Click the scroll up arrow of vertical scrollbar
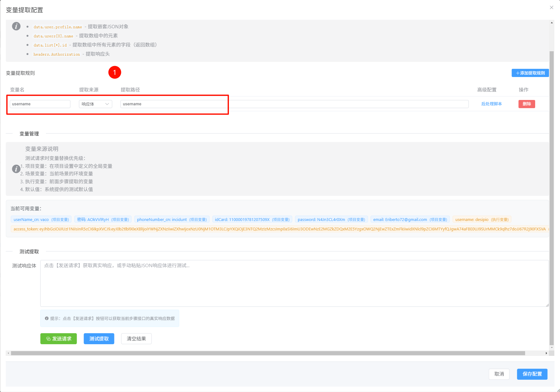The height and width of the screenshot is (392, 560). click(552, 23)
